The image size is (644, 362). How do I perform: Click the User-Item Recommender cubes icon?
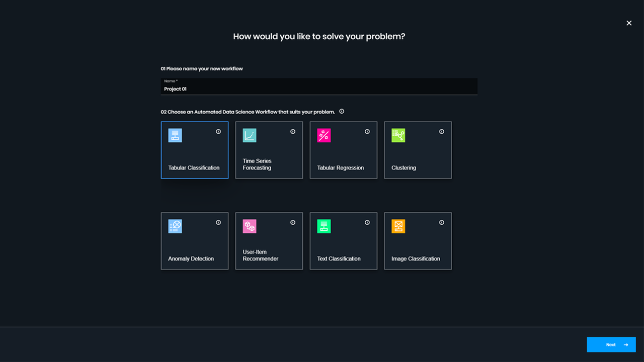pos(250,226)
